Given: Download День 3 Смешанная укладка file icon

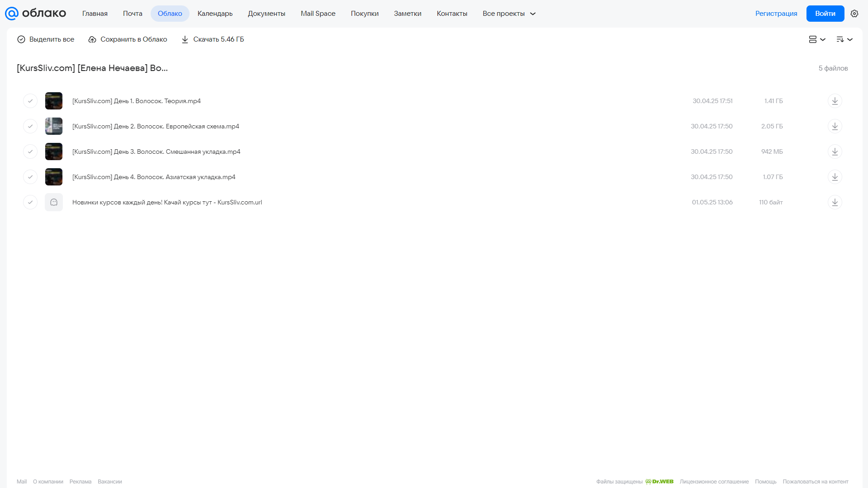Looking at the screenshot, I should tap(835, 152).
